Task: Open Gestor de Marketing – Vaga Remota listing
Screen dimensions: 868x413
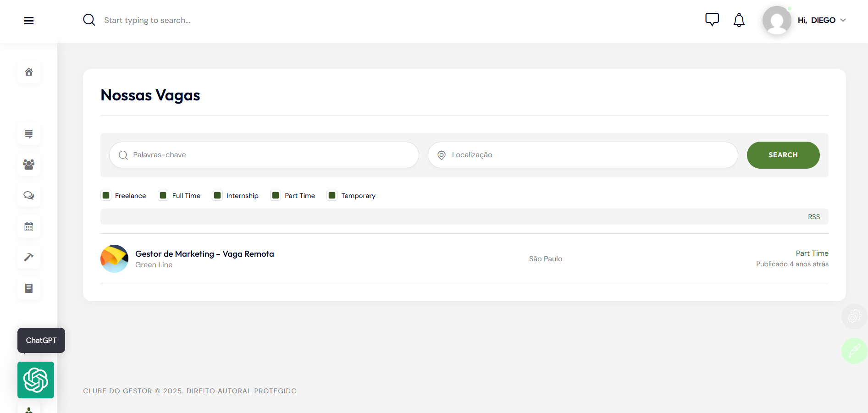Action: (205, 254)
